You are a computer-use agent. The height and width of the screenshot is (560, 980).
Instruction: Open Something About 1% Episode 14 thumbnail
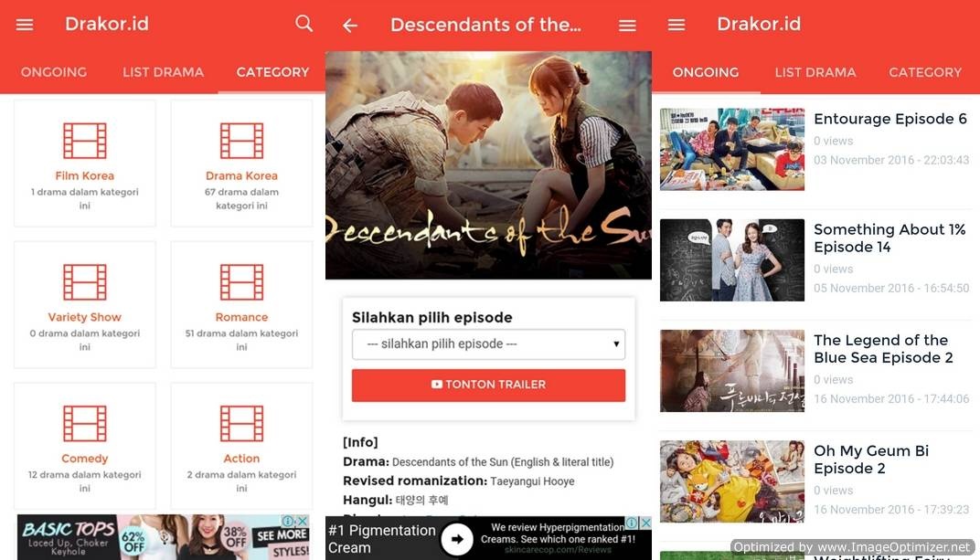[732, 259]
